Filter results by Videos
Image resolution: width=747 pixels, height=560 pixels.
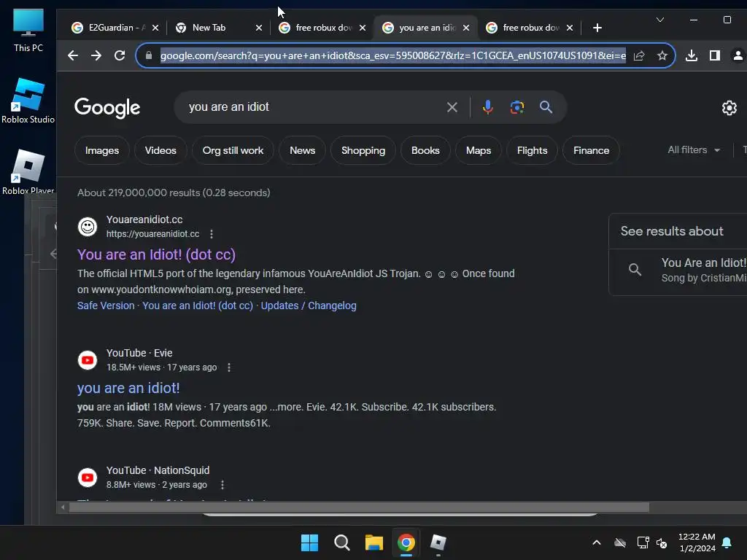coord(160,150)
